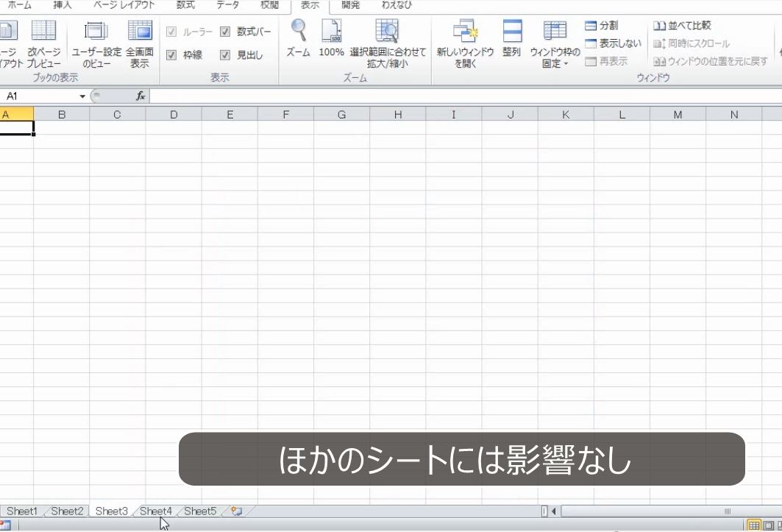The width and height of the screenshot is (782, 532).
Task: Click the insert new worksheet tab
Action: click(x=235, y=511)
